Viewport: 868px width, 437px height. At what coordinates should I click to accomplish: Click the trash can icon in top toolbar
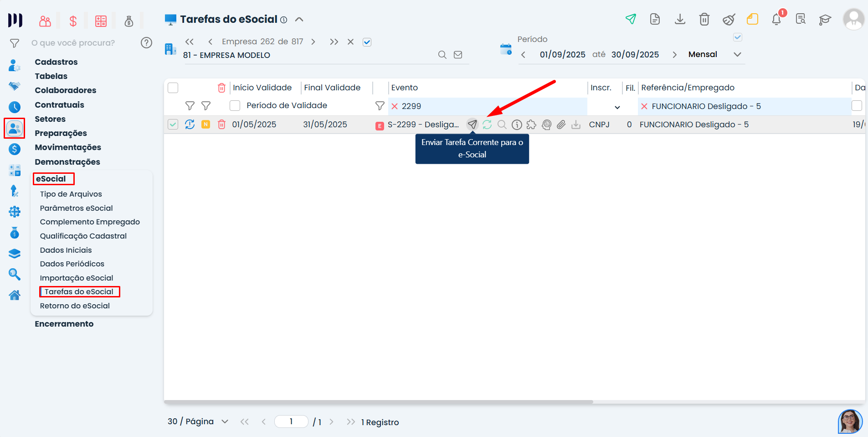[704, 19]
